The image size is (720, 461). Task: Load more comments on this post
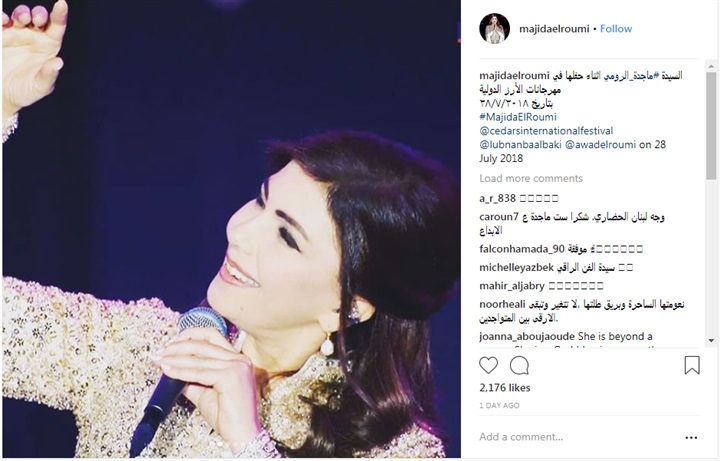531,178
